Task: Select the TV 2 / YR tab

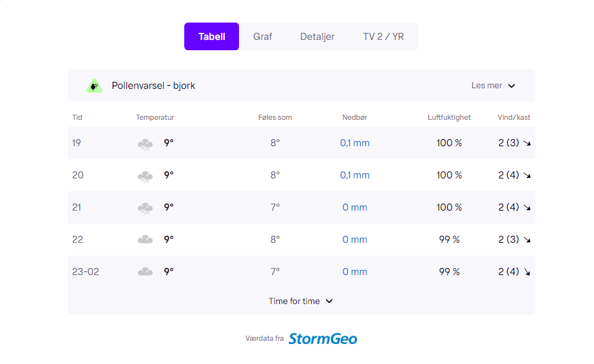Action: pyautogui.click(x=383, y=36)
